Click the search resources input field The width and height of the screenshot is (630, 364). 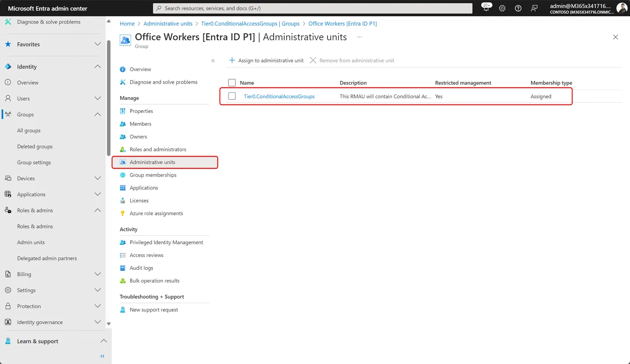coord(313,8)
